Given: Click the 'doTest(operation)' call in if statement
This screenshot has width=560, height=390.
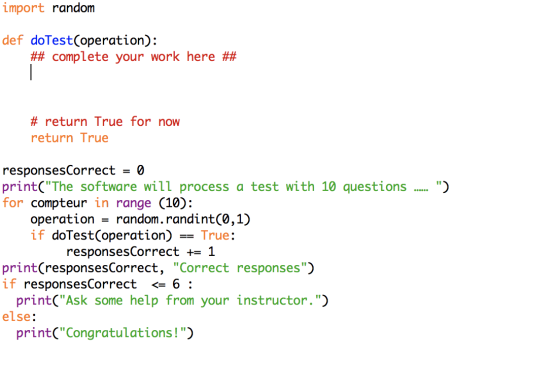Looking at the screenshot, I should coord(112,235).
